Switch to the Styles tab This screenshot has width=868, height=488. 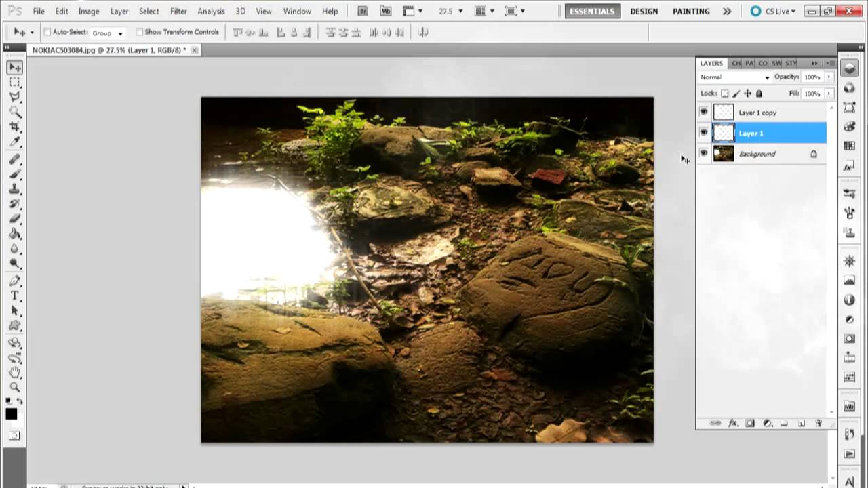791,63
